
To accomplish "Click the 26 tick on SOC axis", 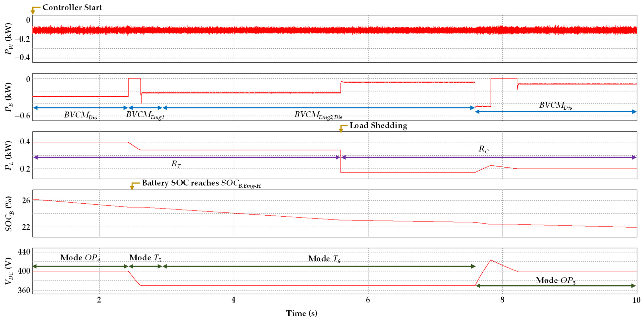I will 26,201.
